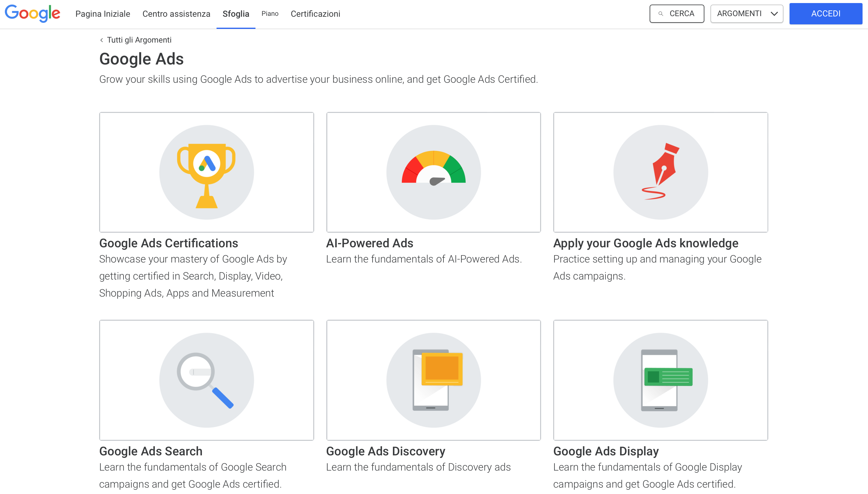
Task: Click 'Learn the fundamentals of Discovery ads' text
Action: (418, 467)
